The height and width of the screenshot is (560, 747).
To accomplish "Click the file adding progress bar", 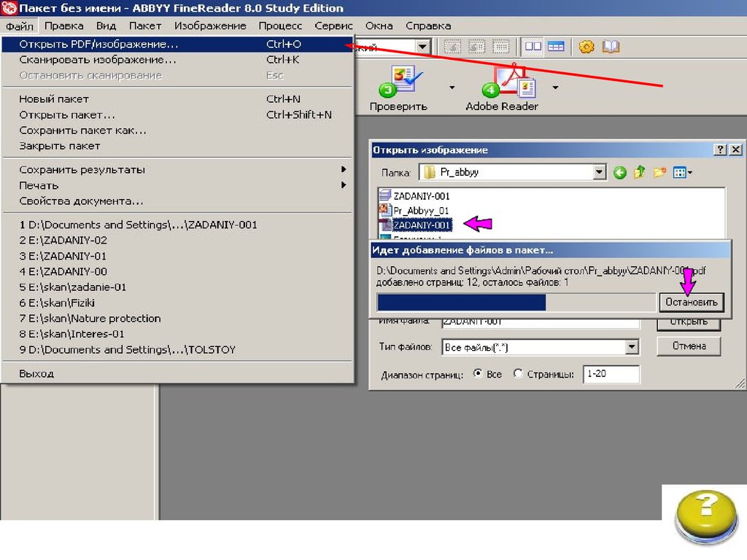I will tap(516, 303).
